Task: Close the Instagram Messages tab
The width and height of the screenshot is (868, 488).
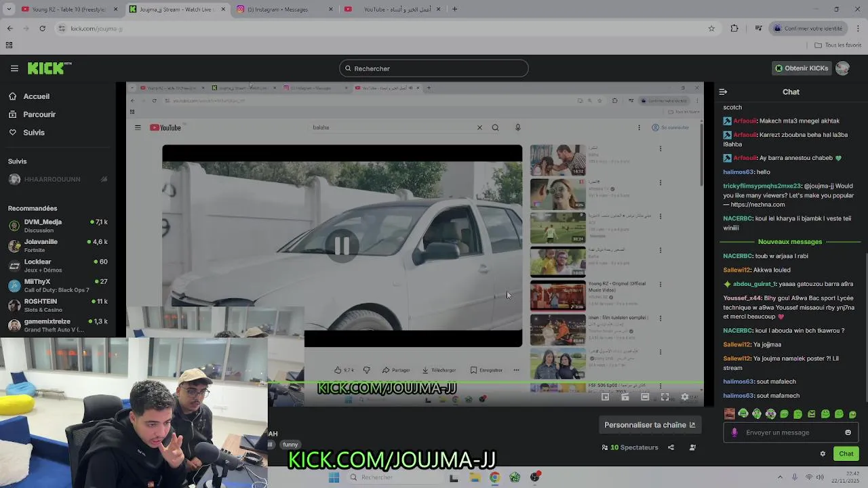Action: [331, 9]
